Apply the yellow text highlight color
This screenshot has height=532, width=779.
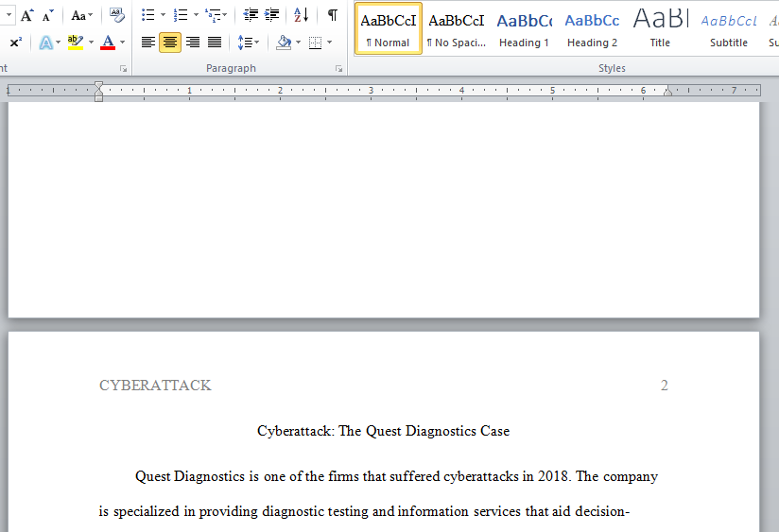[76, 43]
